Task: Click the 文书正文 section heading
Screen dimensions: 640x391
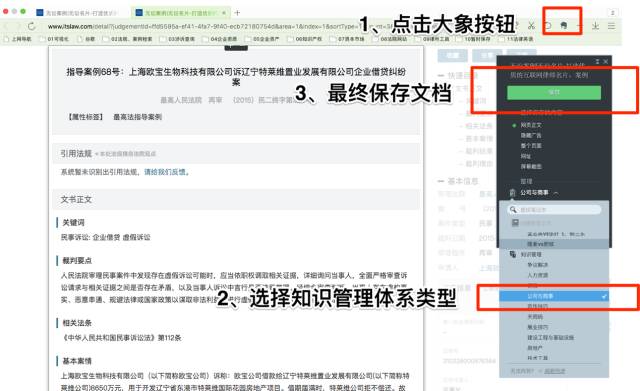Action: [x=76, y=200]
